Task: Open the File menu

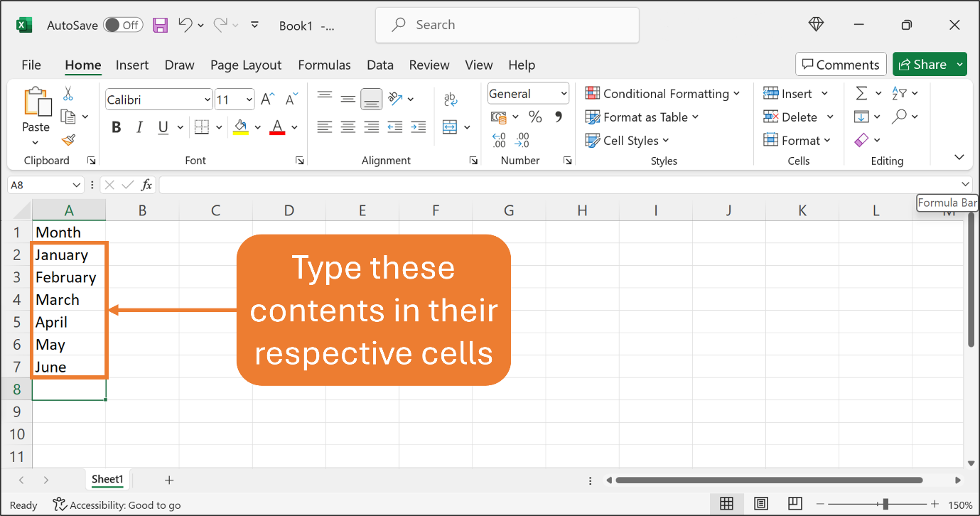Action: 31,65
